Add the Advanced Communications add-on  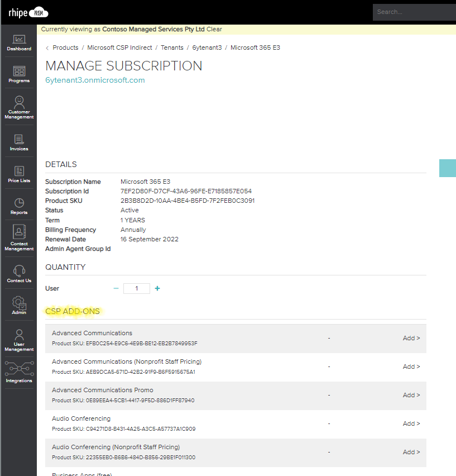click(x=411, y=338)
